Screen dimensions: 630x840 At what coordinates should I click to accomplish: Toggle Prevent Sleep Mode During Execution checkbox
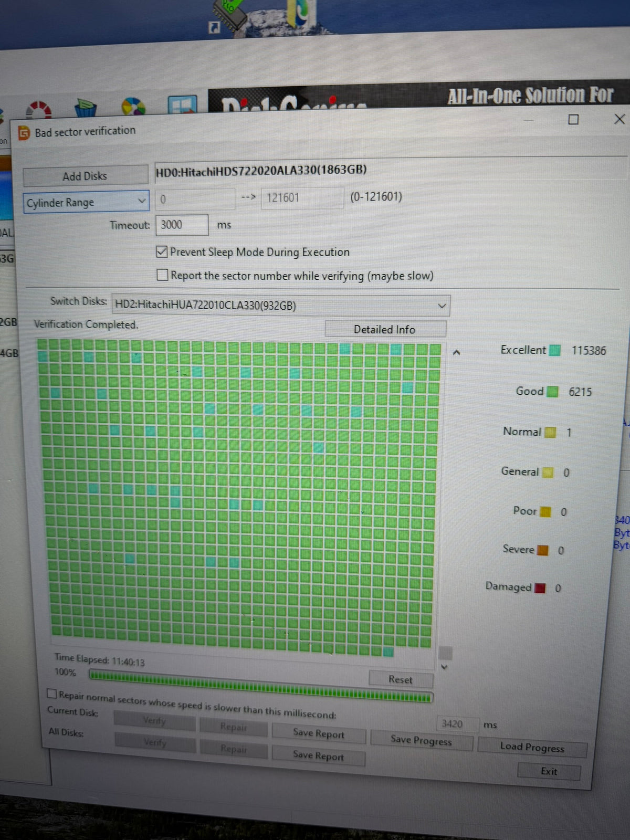coord(162,252)
